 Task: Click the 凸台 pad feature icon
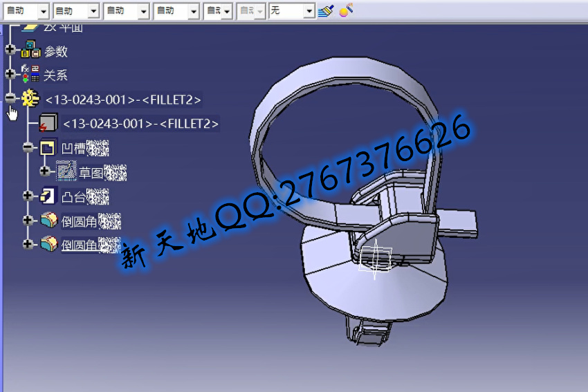pyautogui.click(x=47, y=196)
